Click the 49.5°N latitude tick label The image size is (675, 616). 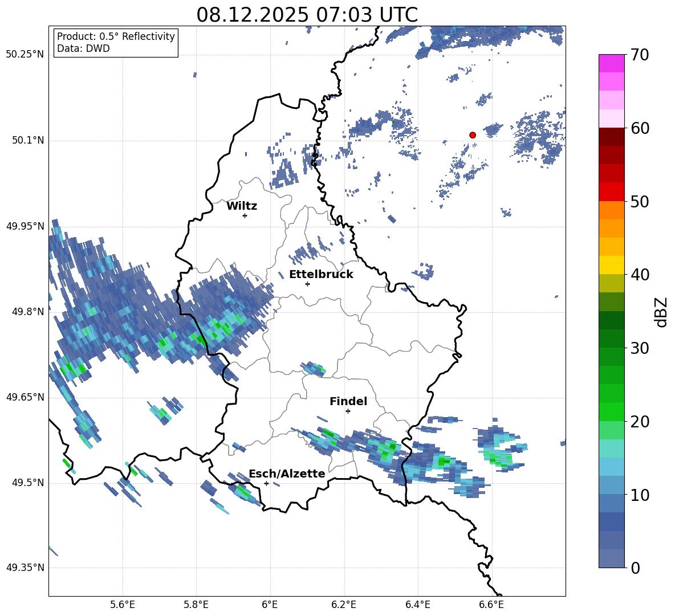click(x=27, y=483)
